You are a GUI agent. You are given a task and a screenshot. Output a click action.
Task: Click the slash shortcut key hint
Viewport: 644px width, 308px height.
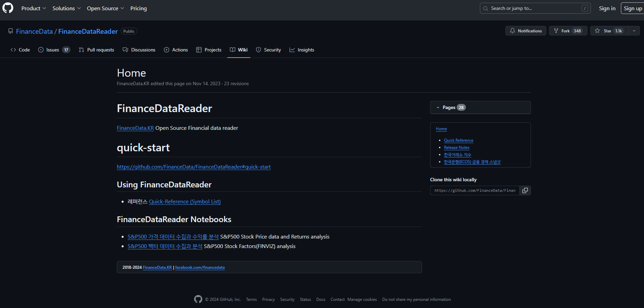coord(585,8)
